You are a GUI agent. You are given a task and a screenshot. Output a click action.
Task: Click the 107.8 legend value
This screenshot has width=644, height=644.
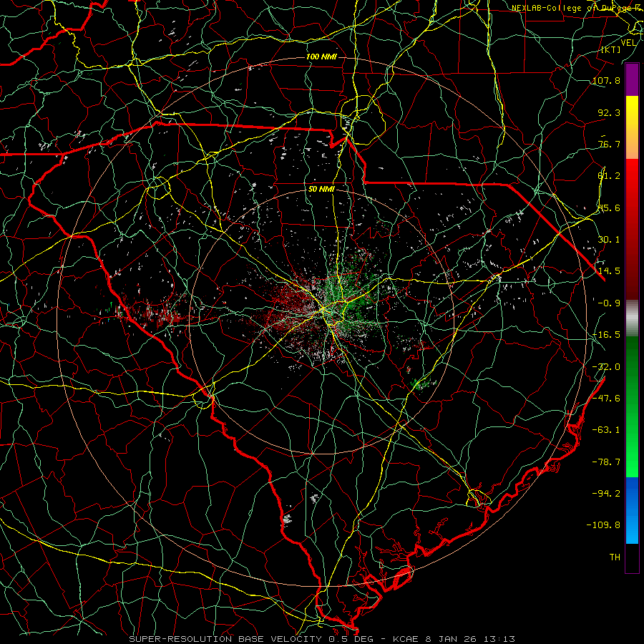pos(607,80)
